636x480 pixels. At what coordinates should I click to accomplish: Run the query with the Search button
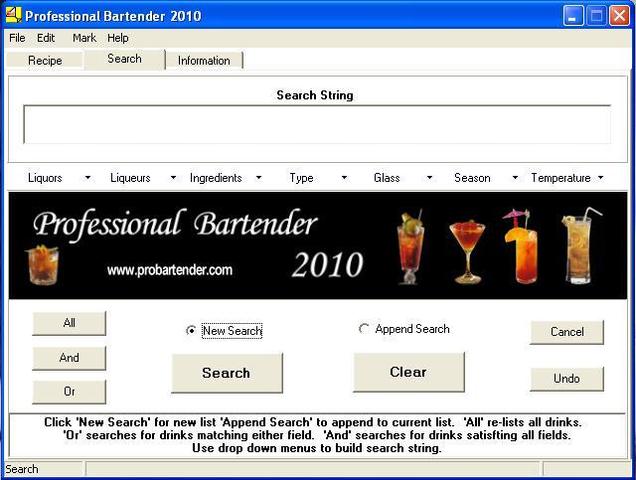(227, 373)
